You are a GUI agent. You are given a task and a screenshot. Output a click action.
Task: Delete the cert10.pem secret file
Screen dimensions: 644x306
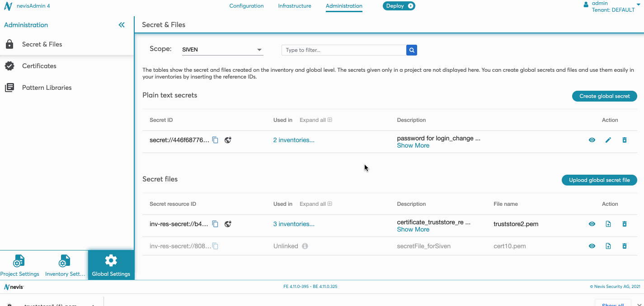[x=624, y=246]
